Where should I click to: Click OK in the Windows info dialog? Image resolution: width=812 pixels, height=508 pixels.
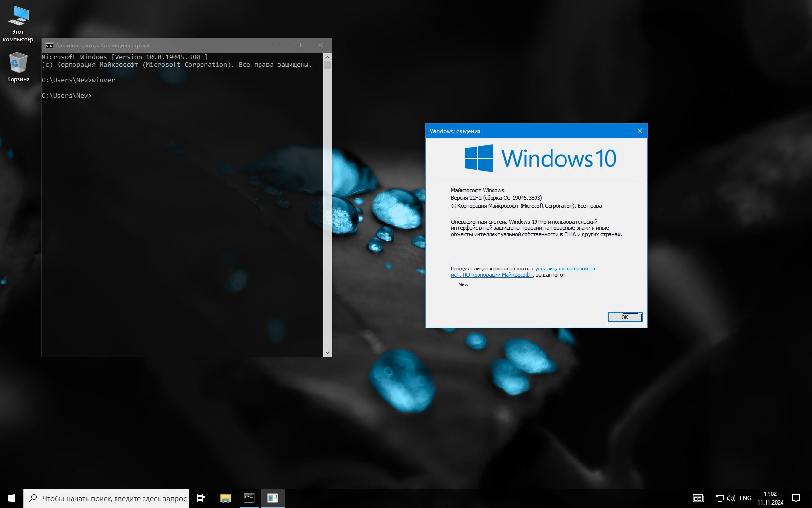click(x=624, y=317)
